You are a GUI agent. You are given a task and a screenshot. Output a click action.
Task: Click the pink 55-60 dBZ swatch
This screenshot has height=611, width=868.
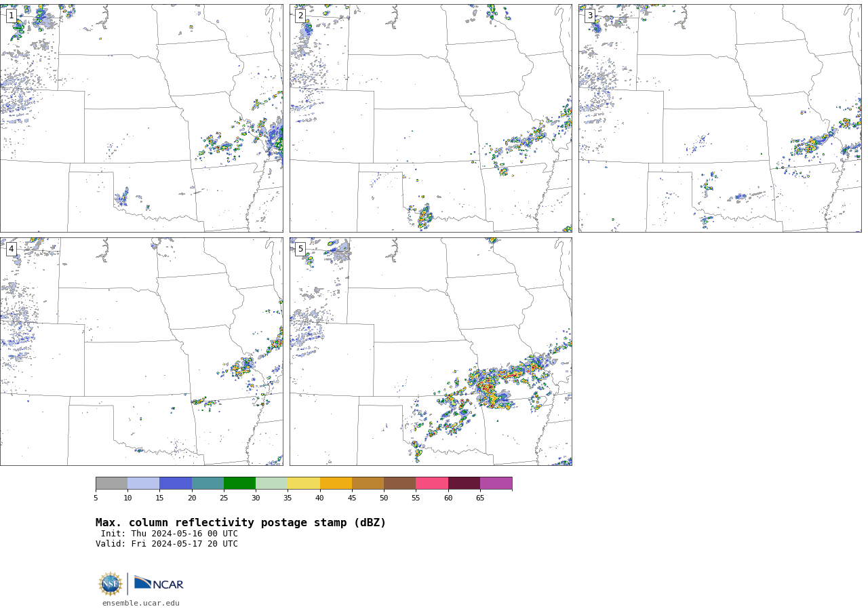tap(432, 483)
